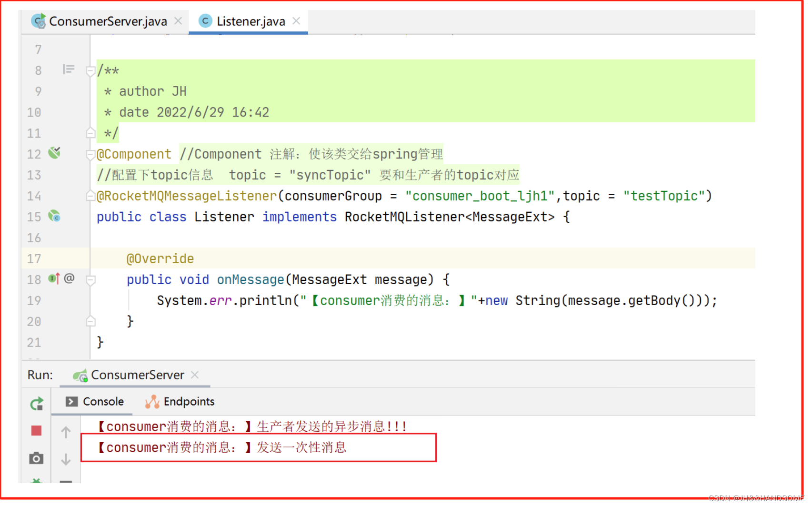
Task: Click the Run: panel label
Action: pos(40,375)
